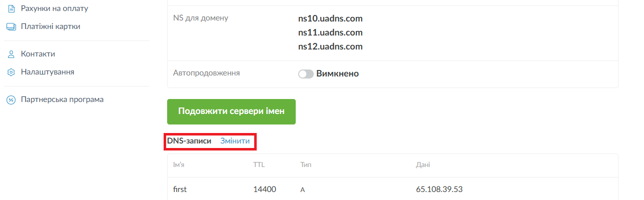The width and height of the screenshot is (644, 200).
Task: Click the invoice document icon in sidebar
Action: [x=11, y=8]
